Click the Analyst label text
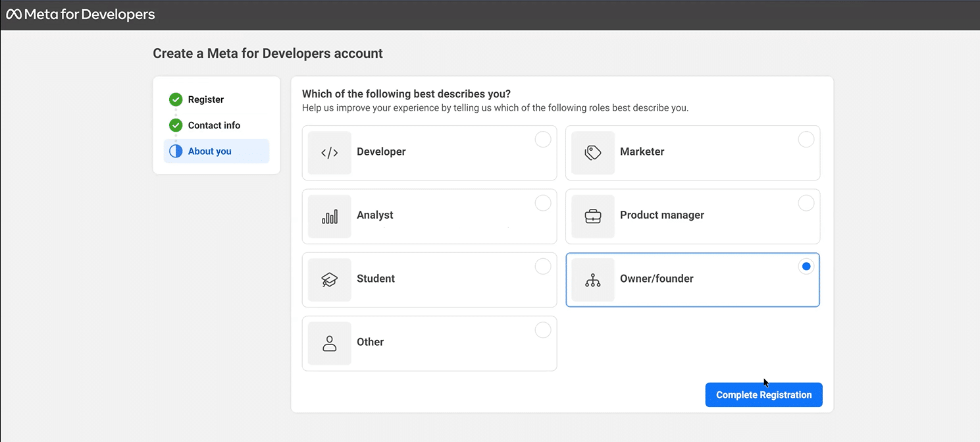 pos(375,215)
